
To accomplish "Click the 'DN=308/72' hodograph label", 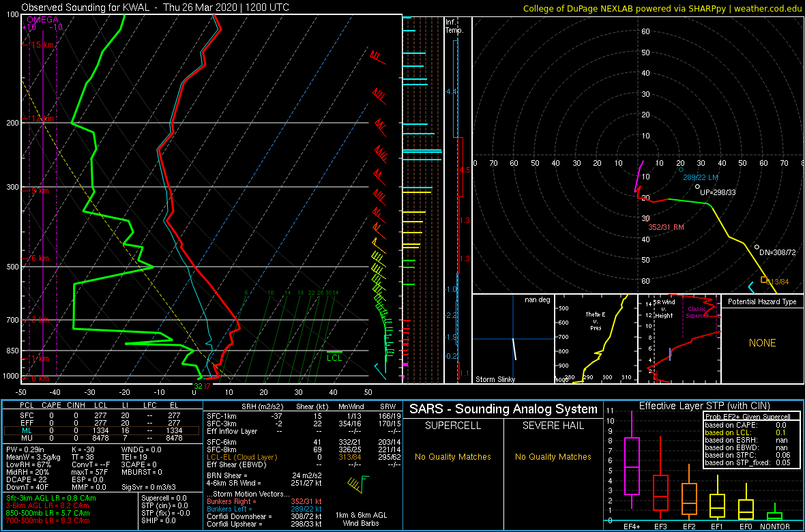I will coord(777,252).
